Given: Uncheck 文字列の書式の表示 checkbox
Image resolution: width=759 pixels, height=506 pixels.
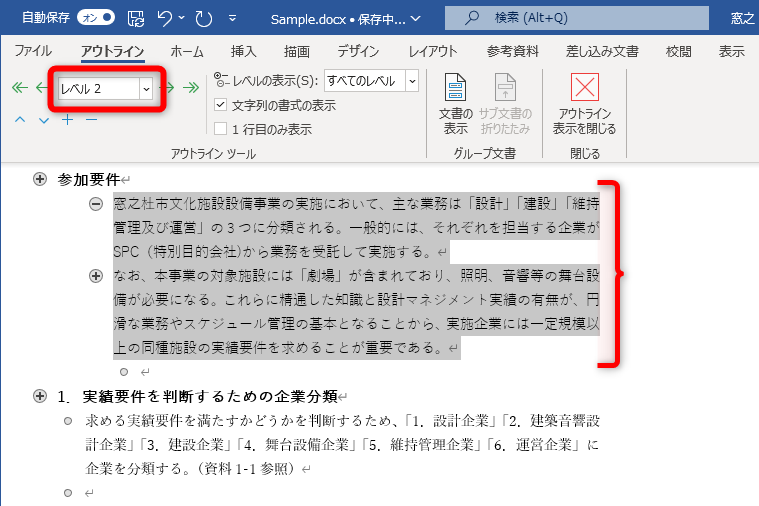Looking at the screenshot, I should (x=220, y=105).
